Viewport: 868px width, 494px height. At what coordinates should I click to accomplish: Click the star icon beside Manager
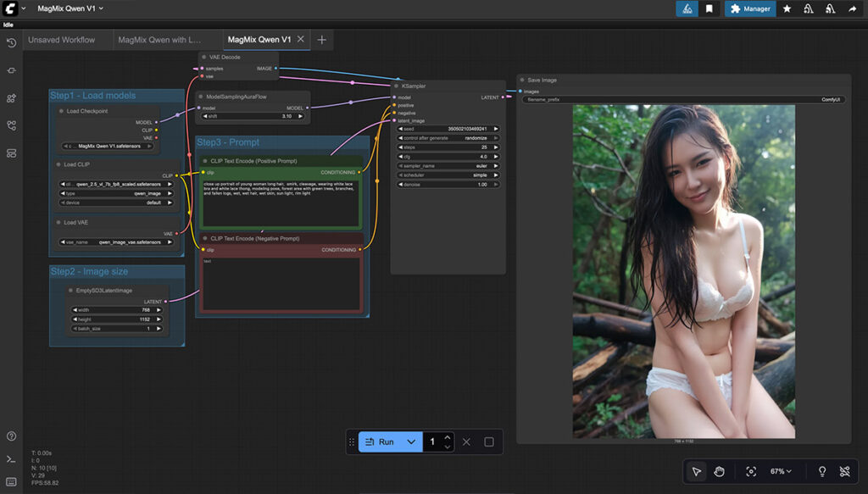(x=787, y=8)
